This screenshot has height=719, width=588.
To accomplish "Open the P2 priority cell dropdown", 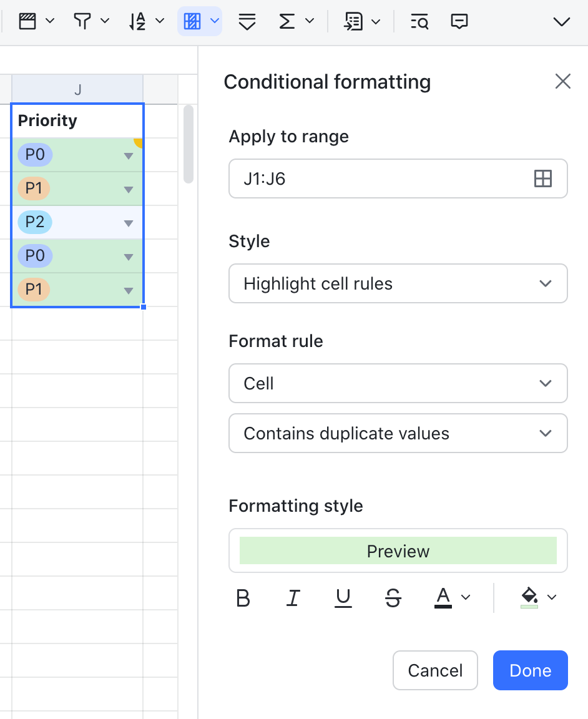I will point(129,222).
